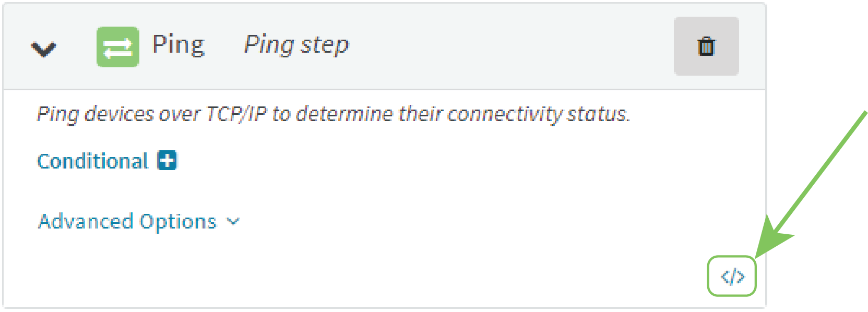Click the Ping step name to rename it
The height and width of the screenshot is (312, 868).
point(296,45)
